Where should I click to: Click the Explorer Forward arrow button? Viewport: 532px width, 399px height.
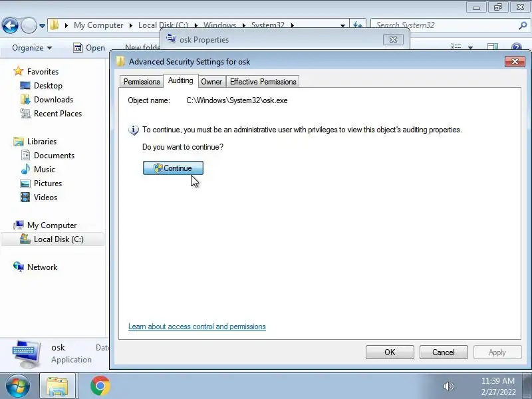[x=29, y=25]
